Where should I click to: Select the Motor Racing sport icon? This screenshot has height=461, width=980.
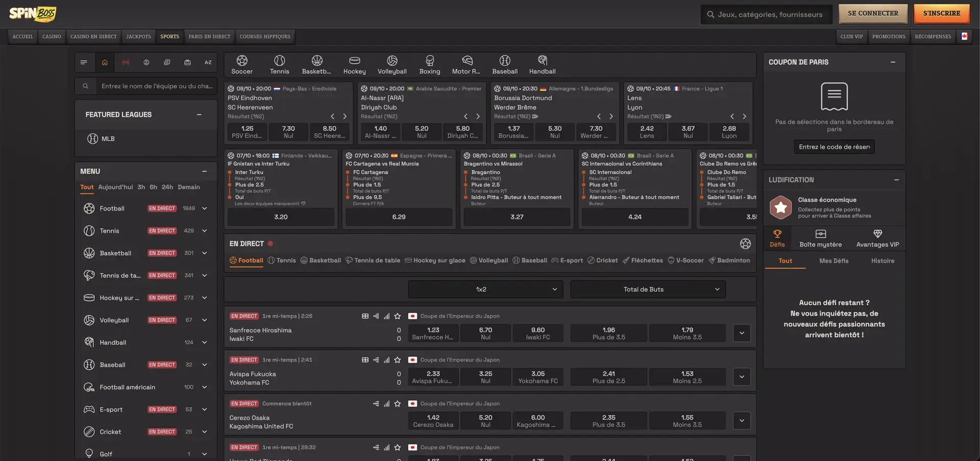(466, 65)
